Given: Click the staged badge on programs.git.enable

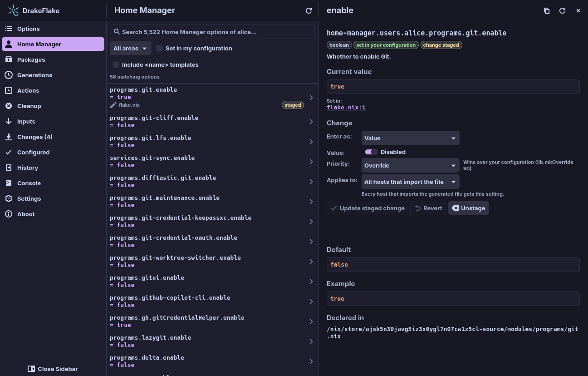Looking at the screenshot, I should (x=293, y=105).
